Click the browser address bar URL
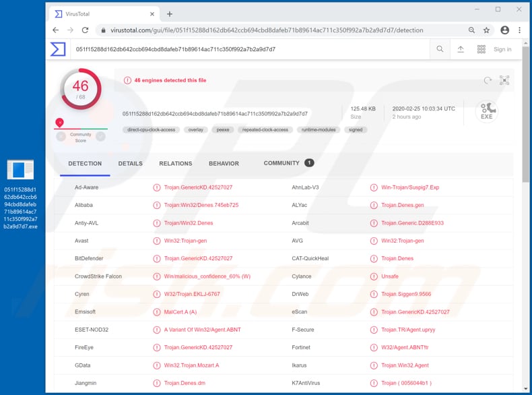This screenshot has height=395, width=532. pos(267,30)
